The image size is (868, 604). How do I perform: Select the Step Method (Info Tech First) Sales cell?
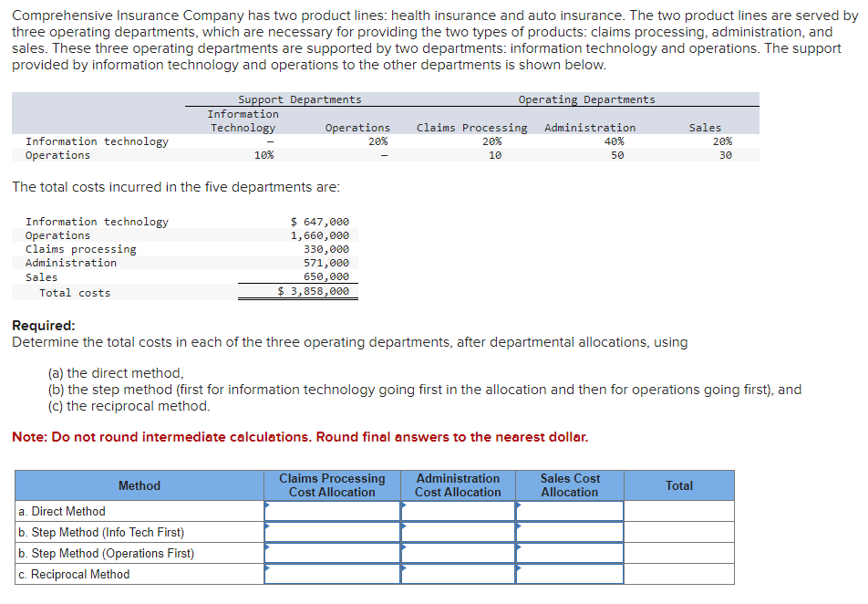569,532
